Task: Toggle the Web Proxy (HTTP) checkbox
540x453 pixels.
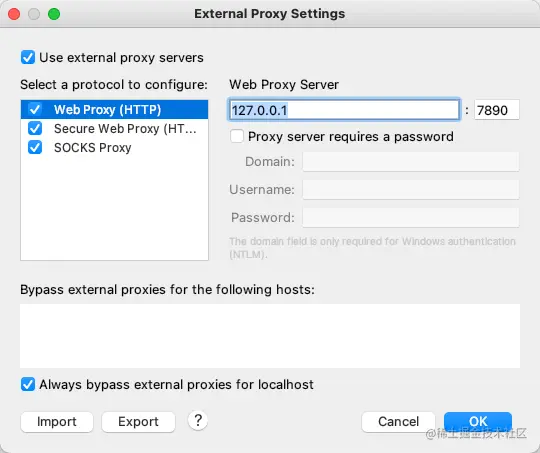Action: (35, 110)
